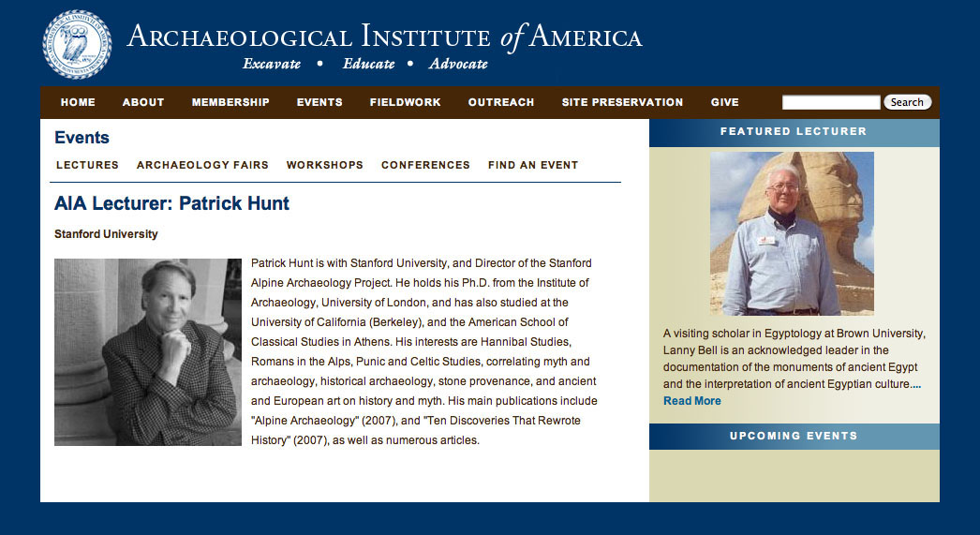
Task: Switch to the Lectures tab
Action: tap(87, 165)
